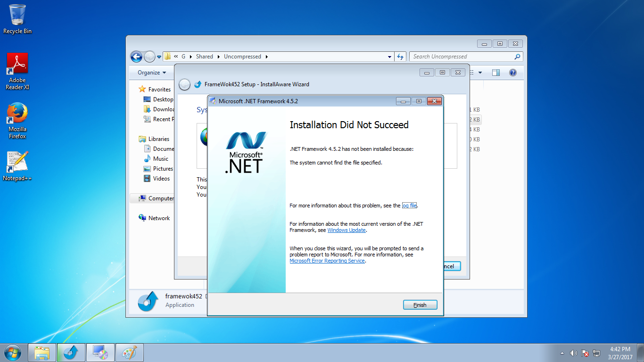The width and height of the screenshot is (644, 362).
Task: Click the .NET installer taskbar button
Action: coord(100,353)
